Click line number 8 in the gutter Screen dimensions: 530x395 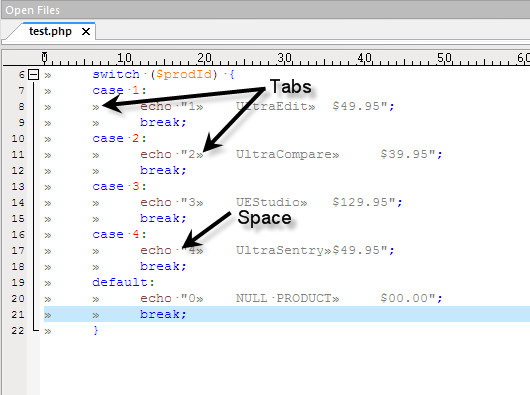point(22,106)
